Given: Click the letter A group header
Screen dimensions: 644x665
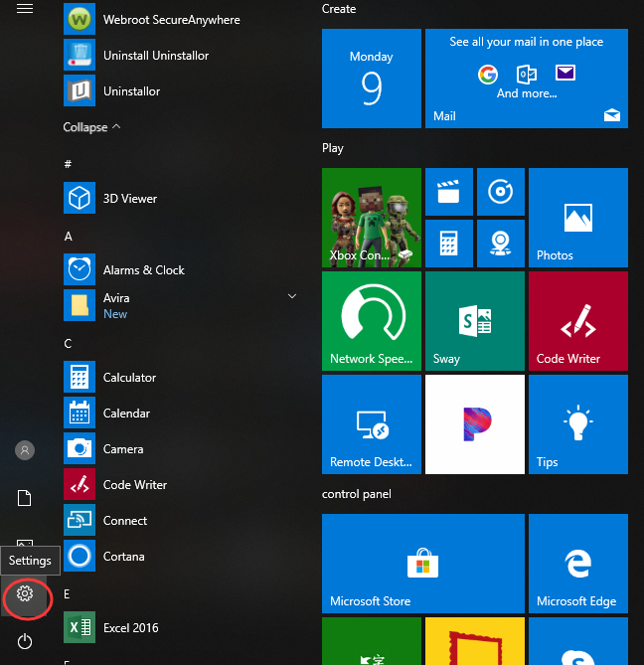Looking at the screenshot, I should [69, 237].
